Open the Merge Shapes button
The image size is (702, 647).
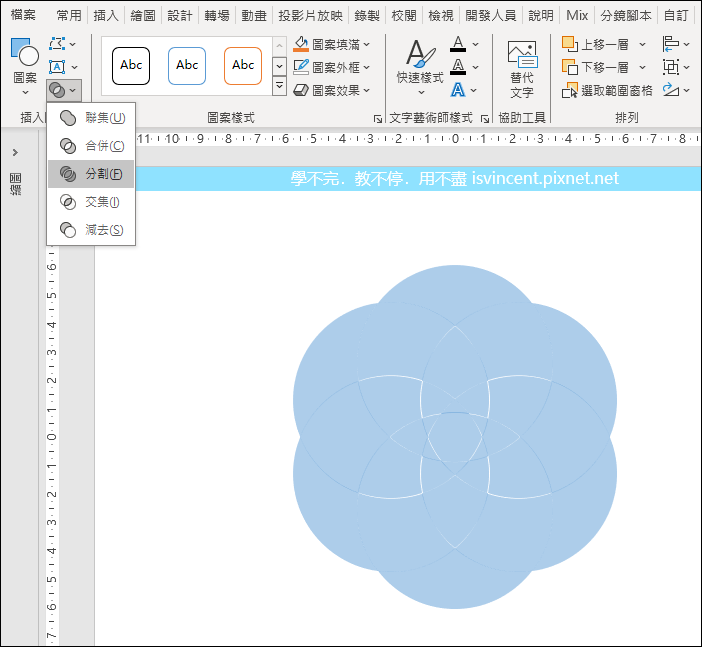pos(64,90)
